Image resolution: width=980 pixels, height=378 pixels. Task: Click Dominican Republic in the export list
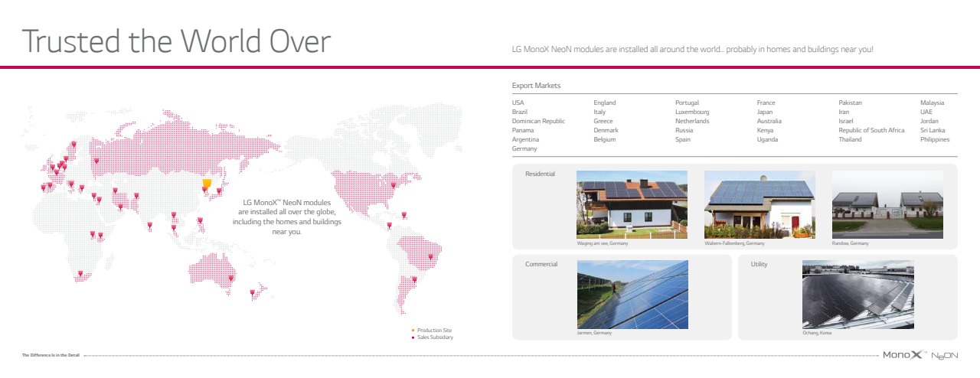538,121
